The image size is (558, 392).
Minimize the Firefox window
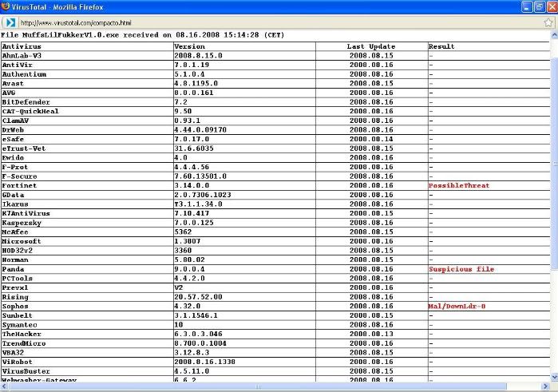point(527,6)
